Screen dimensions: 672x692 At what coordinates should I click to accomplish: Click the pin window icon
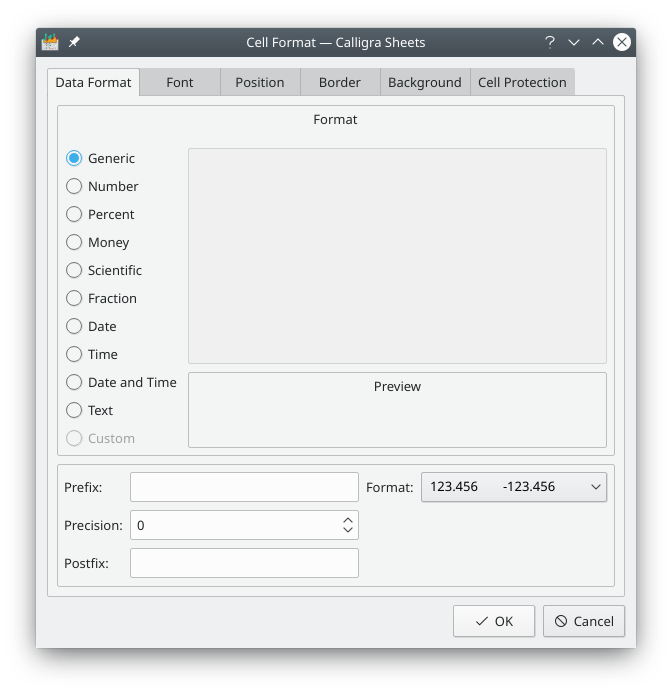74,42
